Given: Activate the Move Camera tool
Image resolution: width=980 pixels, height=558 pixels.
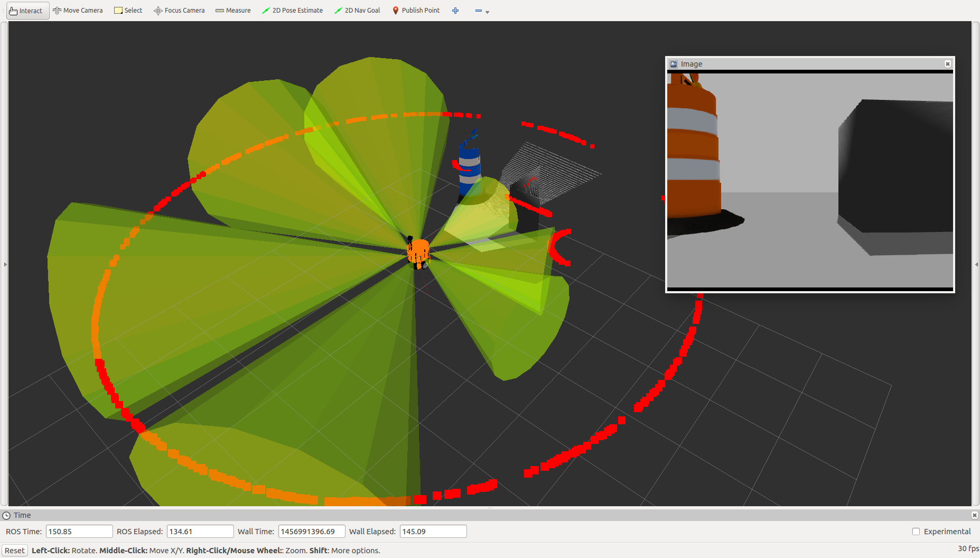Looking at the screenshot, I should [78, 11].
